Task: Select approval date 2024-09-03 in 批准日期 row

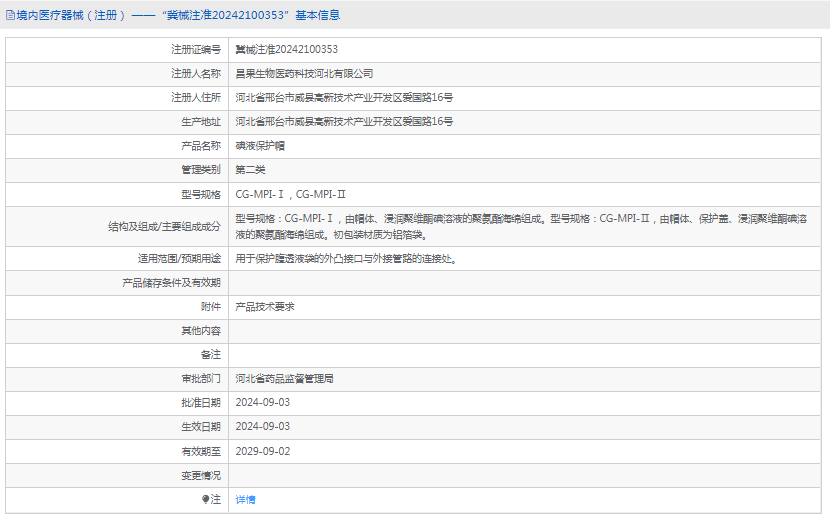Action: click(x=263, y=402)
